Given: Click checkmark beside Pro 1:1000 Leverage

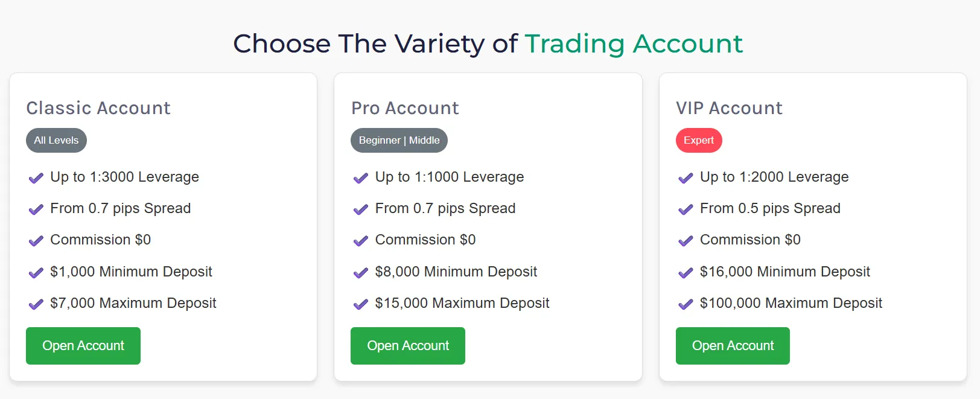Looking at the screenshot, I should [361, 178].
